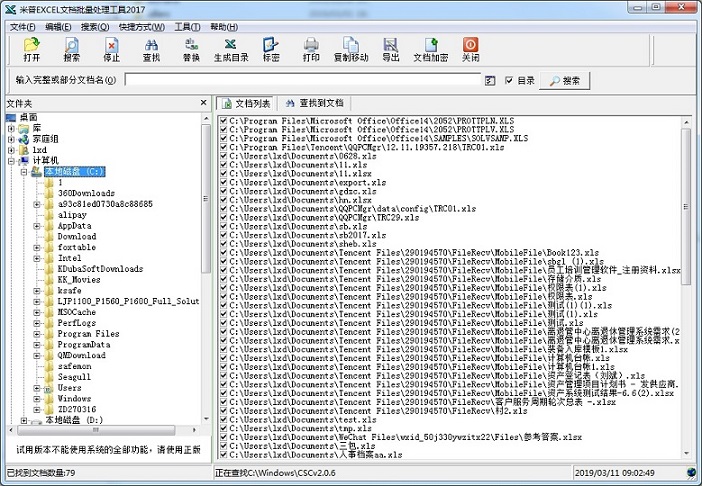Click the 文档加密 toolbar icon
The width and height of the screenshot is (702, 486).
[431, 49]
